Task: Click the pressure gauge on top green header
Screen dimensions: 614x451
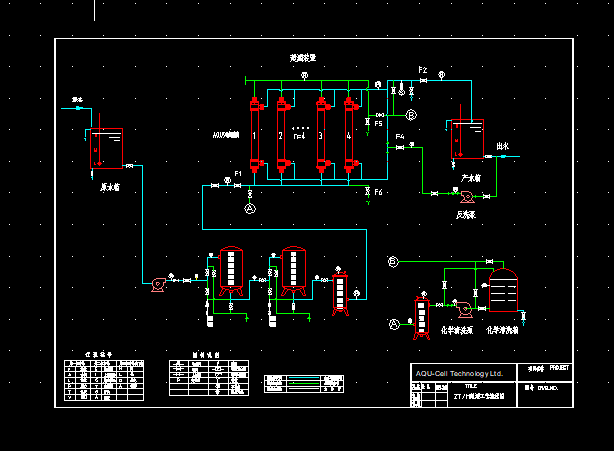Action: pyautogui.click(x=304, y=76)
